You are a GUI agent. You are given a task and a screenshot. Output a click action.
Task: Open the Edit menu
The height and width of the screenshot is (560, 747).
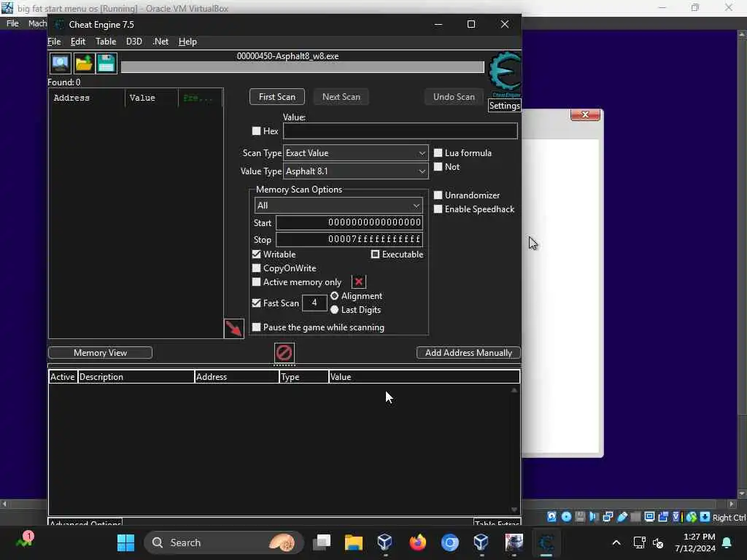click(x=77, y=42)
